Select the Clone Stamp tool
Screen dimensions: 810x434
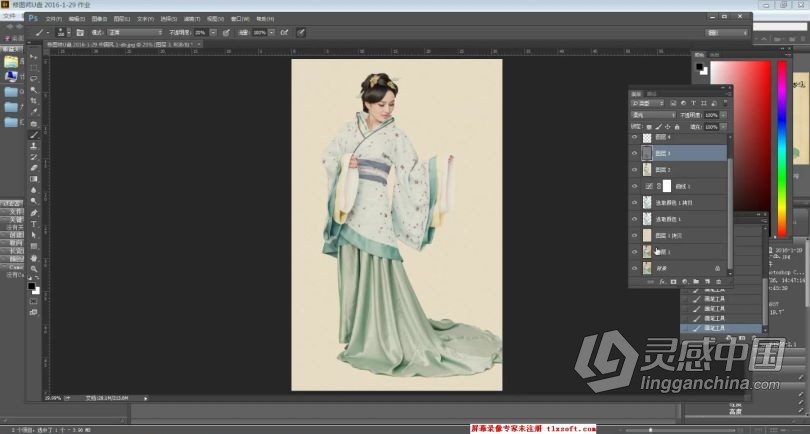tap(34, 146)
